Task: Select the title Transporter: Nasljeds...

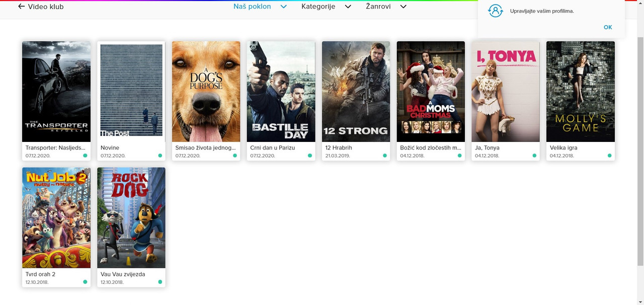Action: [x=55, y=148]
